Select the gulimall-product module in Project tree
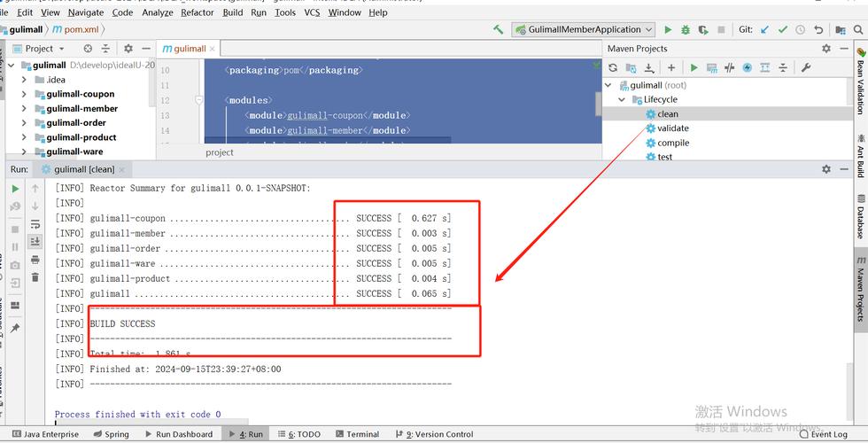This screenshot has height=443, width=868. [x=81, y=137]
